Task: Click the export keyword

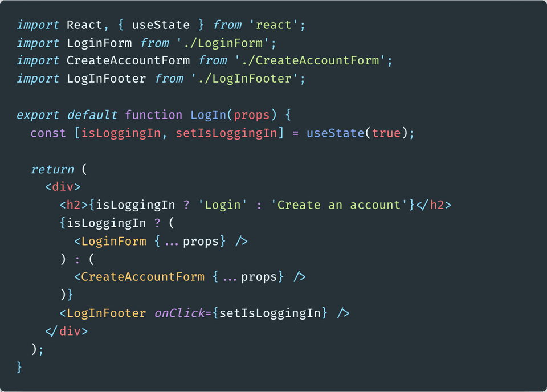Action: [x=38, y=115]
